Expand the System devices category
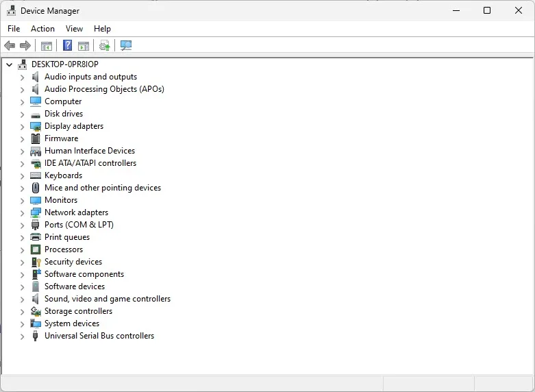 pos(22,324)
